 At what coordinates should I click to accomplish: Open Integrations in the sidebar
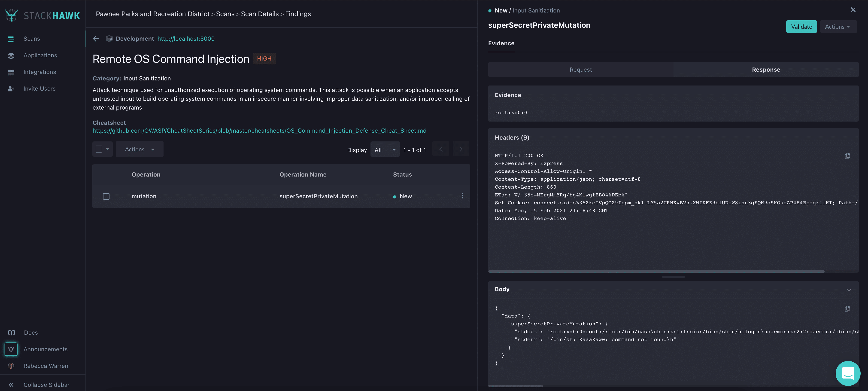point(40,72)
